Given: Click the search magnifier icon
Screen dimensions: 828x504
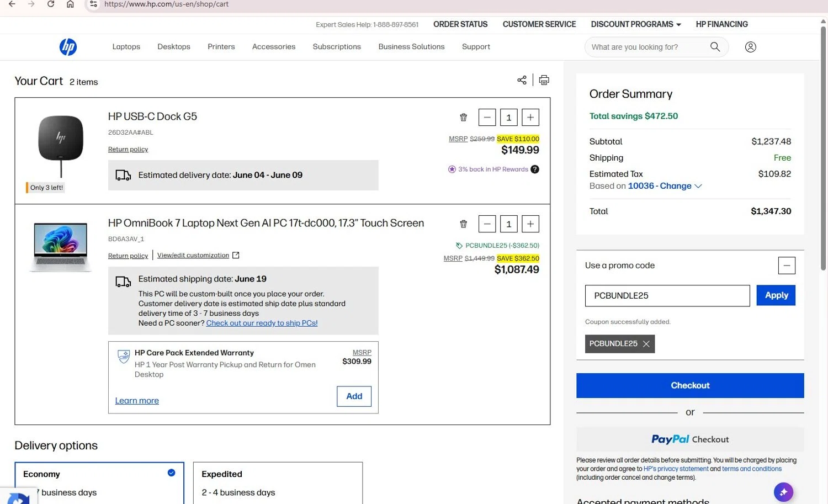Looking at the screenshot, I should click(715, 47).
